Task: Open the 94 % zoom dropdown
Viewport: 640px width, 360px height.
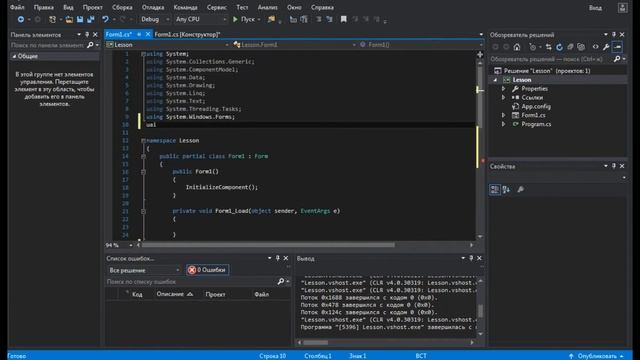Action: (x=131, y=245)
